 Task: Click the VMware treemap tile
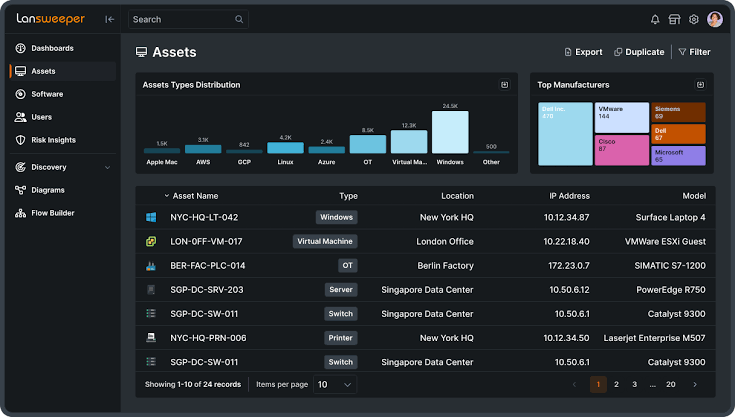point(622,118)
